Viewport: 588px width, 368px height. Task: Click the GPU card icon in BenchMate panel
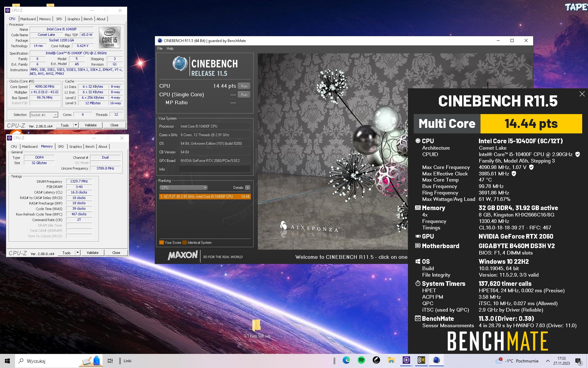click(418, 236)
